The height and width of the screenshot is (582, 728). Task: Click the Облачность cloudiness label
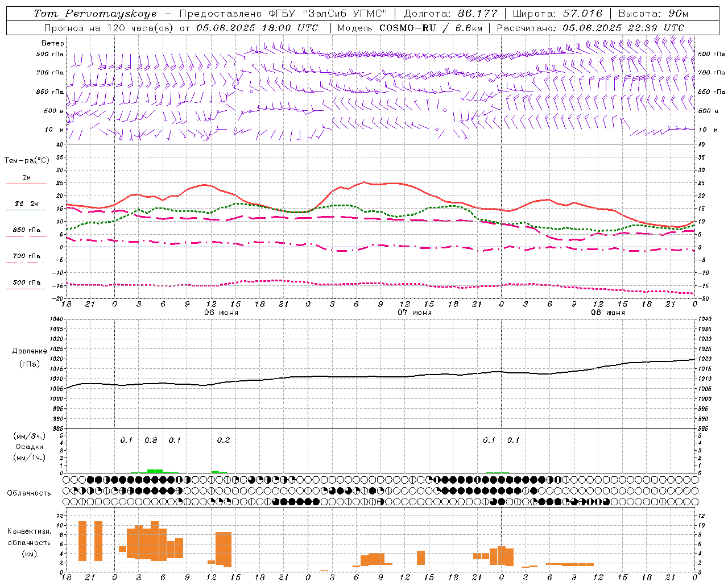click(x=29, y=493)
